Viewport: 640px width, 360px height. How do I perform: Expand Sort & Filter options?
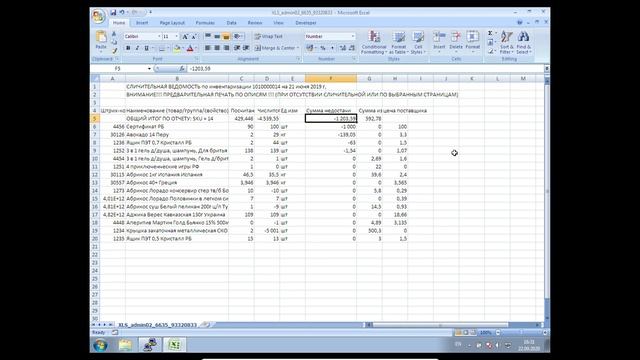tap(506, 43)
